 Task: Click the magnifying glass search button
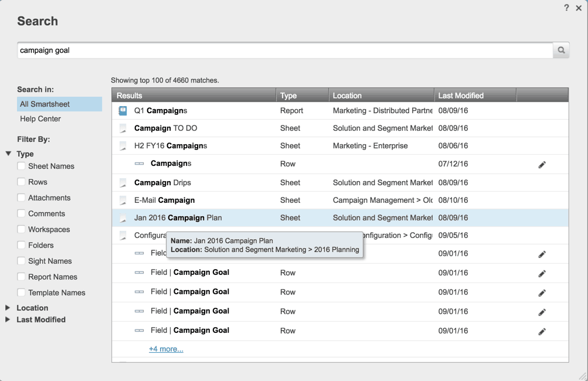tap(561, 50)
